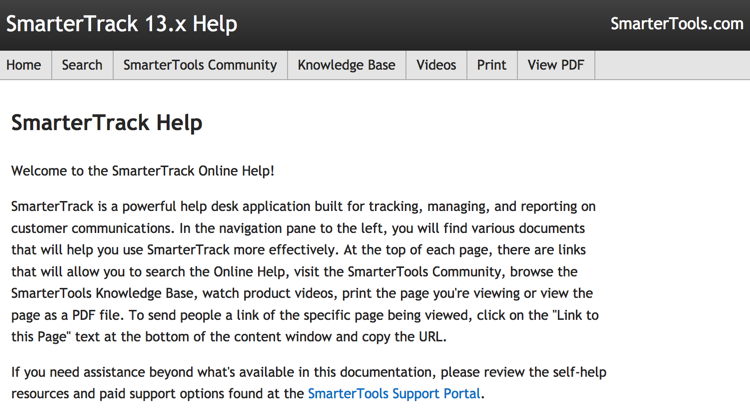This screenshot has height=420, width=750.
Task: Open SmarterTools Community from navigation bar
Action: click(200, 65)
